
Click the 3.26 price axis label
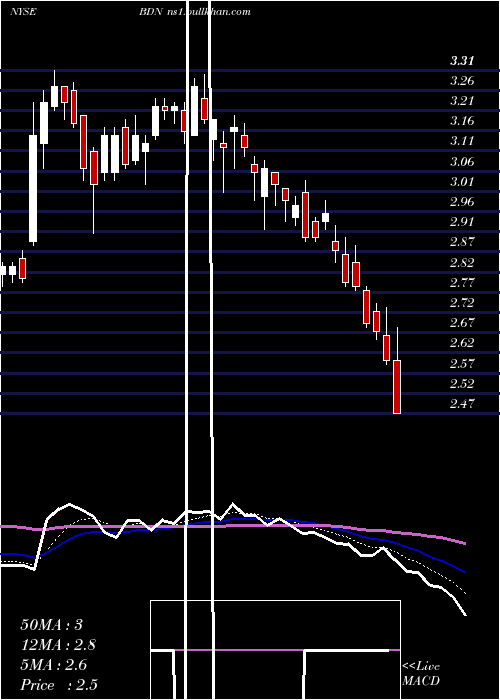pyautogui.click(x=462, y=81)
